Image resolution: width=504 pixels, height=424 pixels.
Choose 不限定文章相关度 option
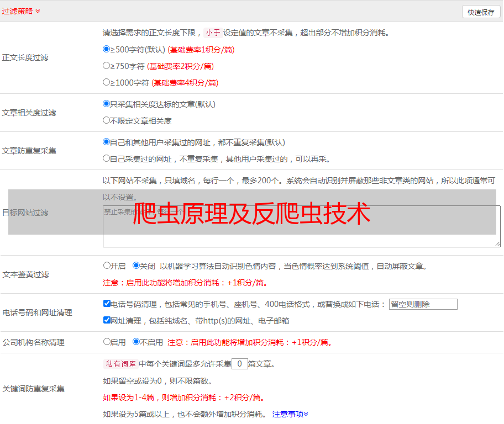(x=107, y=120)
